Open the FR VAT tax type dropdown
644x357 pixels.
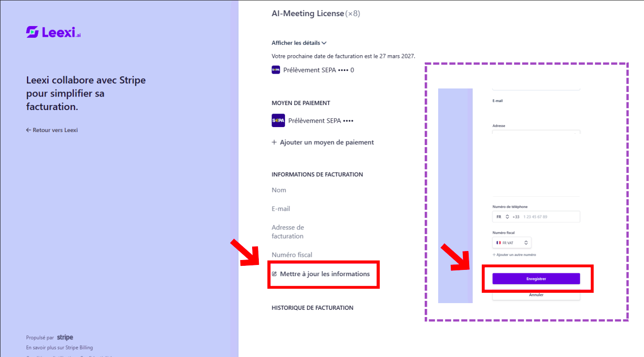512,242
